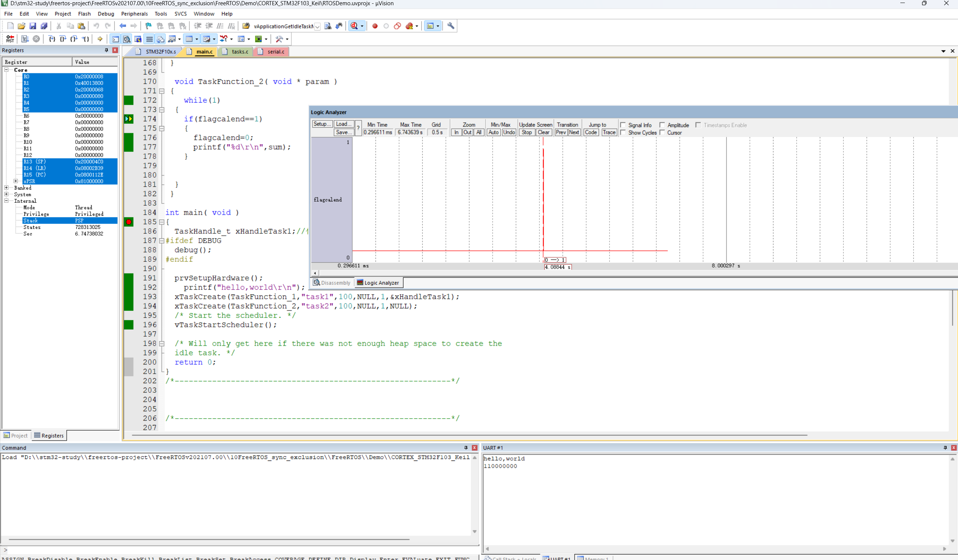This screenshot has width=958, height=560.
Task: Click Insert/Remove Breakpoint red dot icon
Action: point(375,26)
